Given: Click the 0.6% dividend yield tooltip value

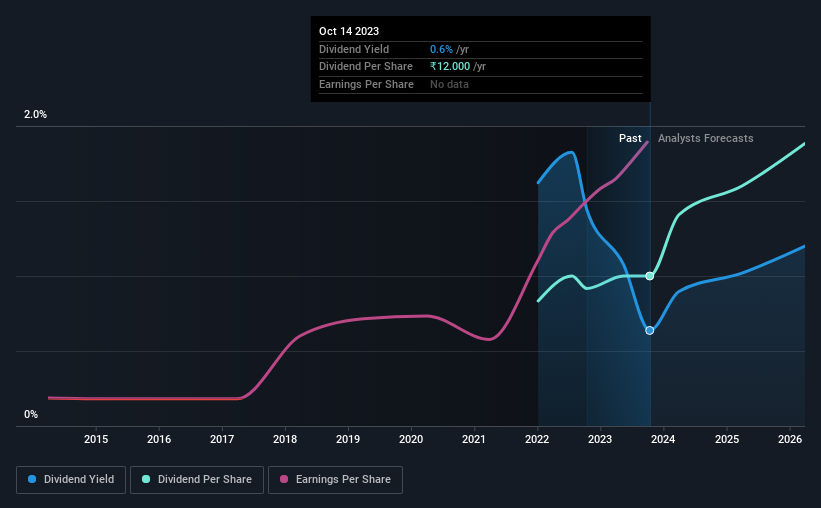Looking at the screenshot, I should (441, 49).
